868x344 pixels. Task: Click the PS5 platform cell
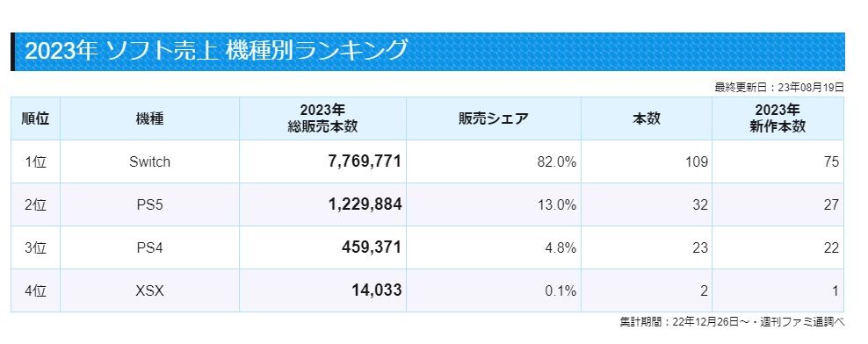[x=149, y=204]
